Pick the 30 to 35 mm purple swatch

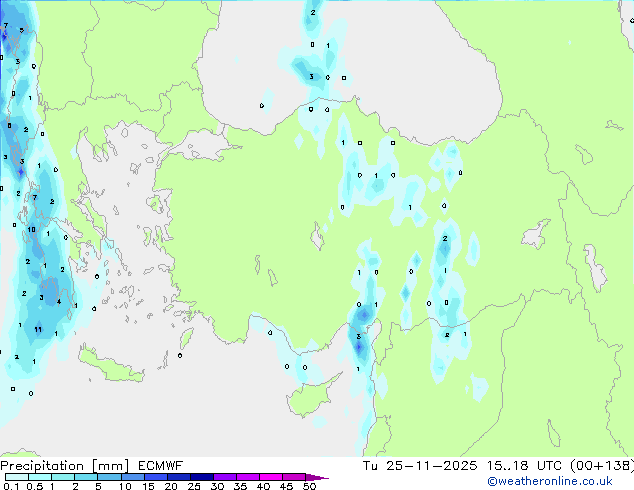[x=224, y=477]
